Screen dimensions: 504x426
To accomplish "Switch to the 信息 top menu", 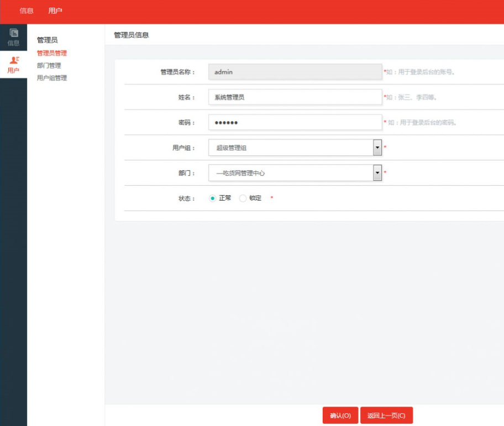I will click(27, 11).
